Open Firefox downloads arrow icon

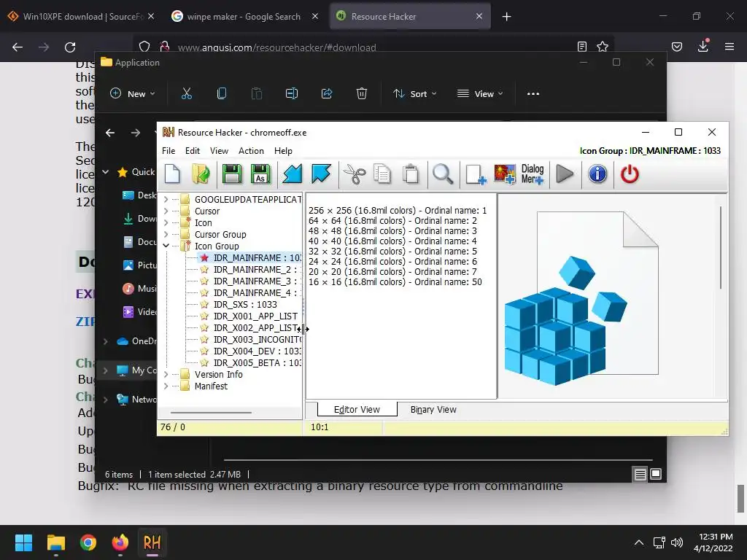point(703,47)
